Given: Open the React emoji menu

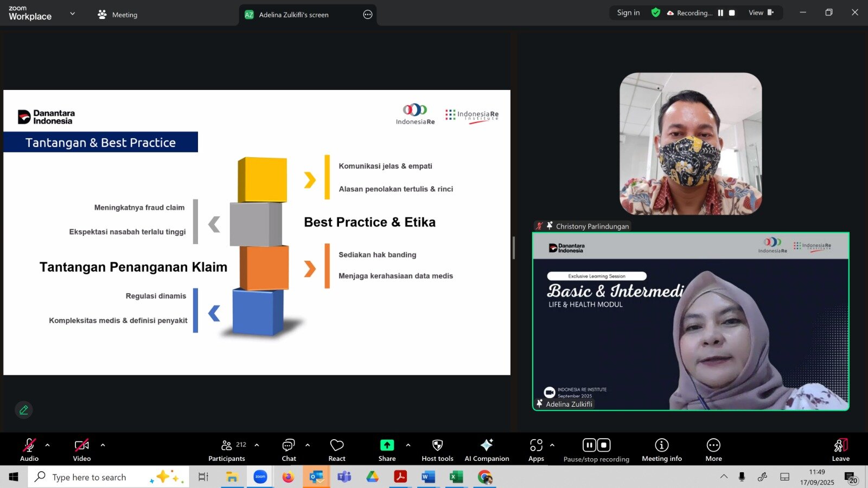Looking at the screenshot, I should (337, 450).
